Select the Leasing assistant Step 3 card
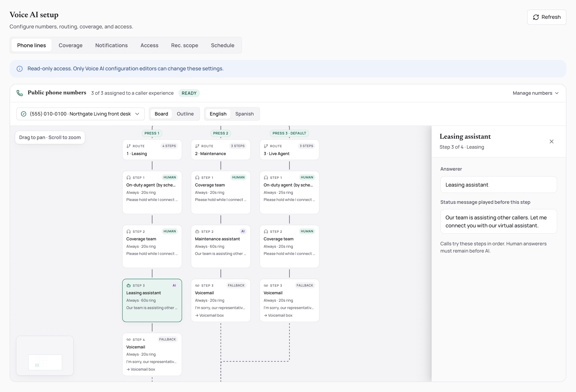Image resolution: width=576 pixels, height=392 pixels. click(152, 300)
